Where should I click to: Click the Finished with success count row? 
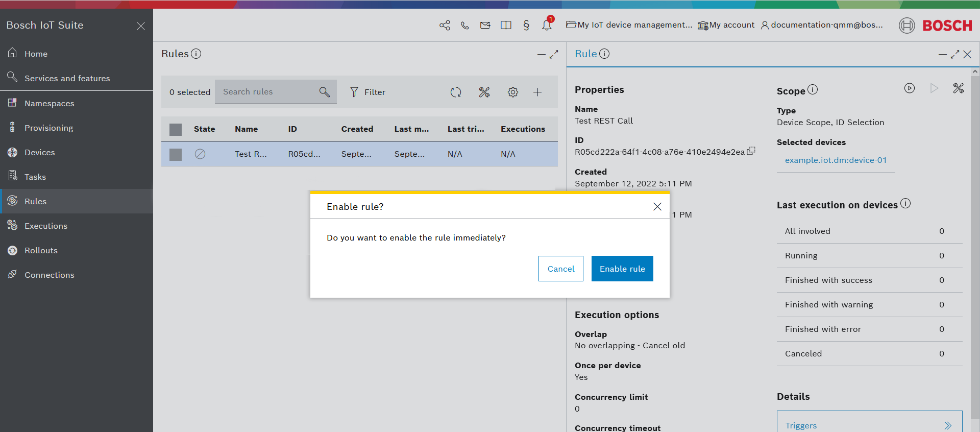[x=870, y=280]
